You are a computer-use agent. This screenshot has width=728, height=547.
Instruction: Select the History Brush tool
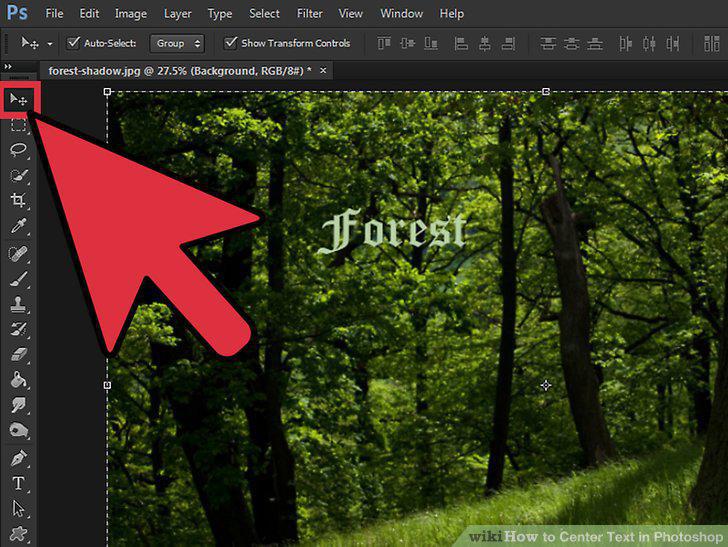tap(19, 330)
